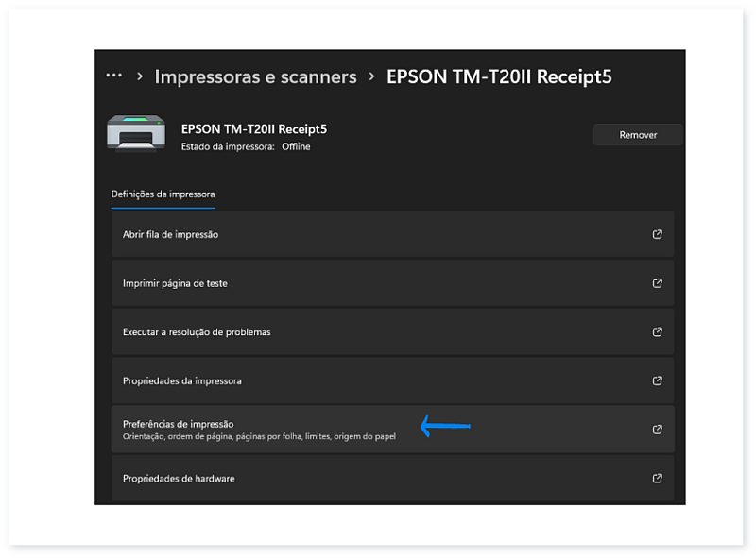Image resolution: width=756 pixels, height=558 pixels.
Task: Click the three-dot breadcrumb ellipsis
Action: pos(114,76)
